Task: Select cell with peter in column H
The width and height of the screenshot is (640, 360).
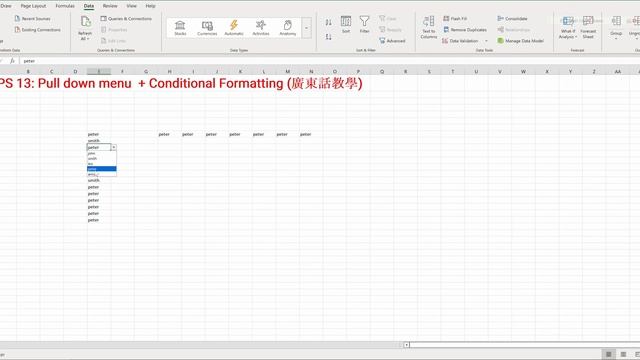Action: point(169,134)
